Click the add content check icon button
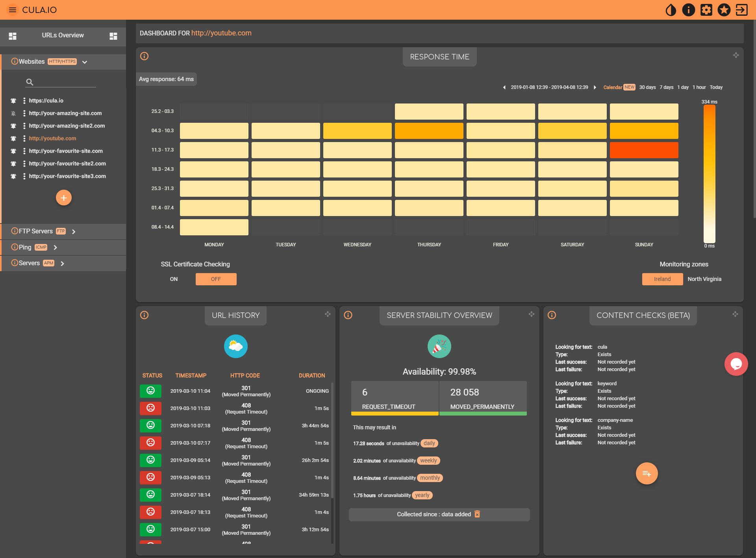Image resolution: width=756 pixels, height=558 pixels. (x=647, y=473)
